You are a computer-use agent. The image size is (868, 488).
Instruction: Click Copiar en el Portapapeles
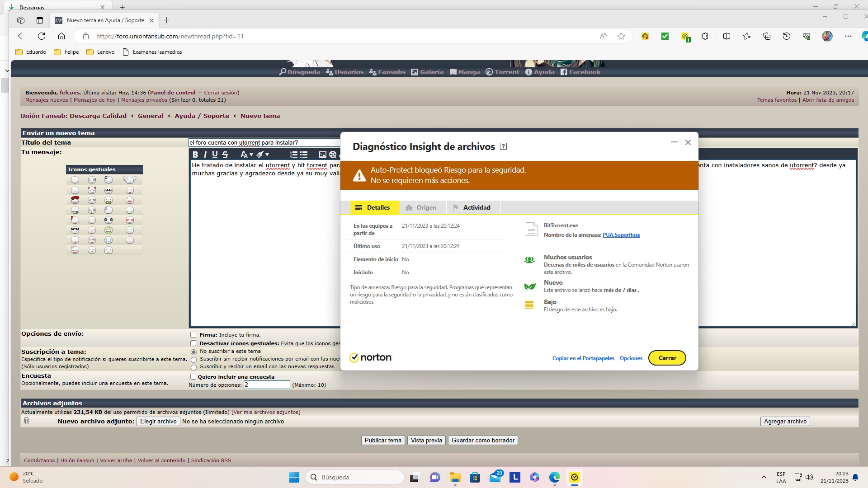click(583, 358)
